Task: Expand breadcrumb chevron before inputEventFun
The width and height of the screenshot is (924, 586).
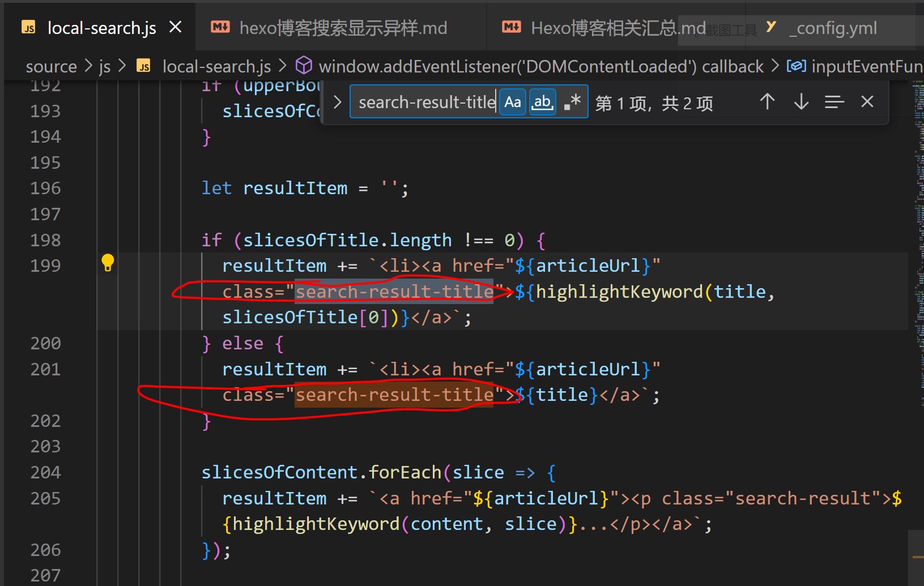Action: (x=775, y=66)
